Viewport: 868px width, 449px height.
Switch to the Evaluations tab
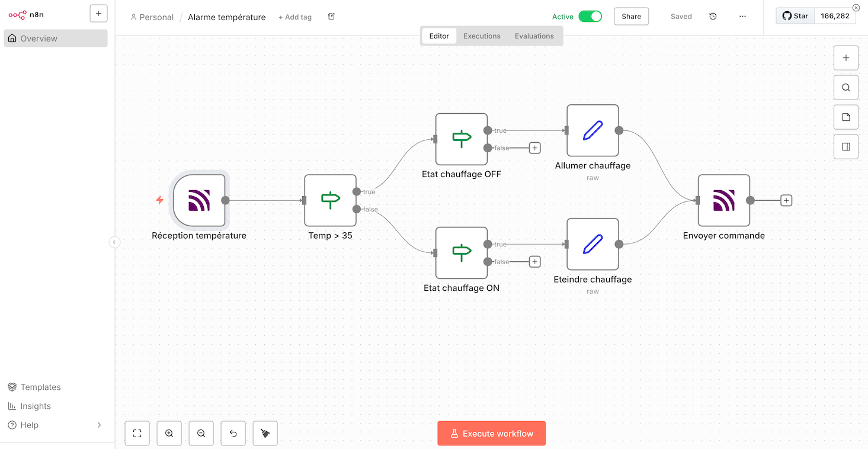pyautogui.click(x=534, y=36)
